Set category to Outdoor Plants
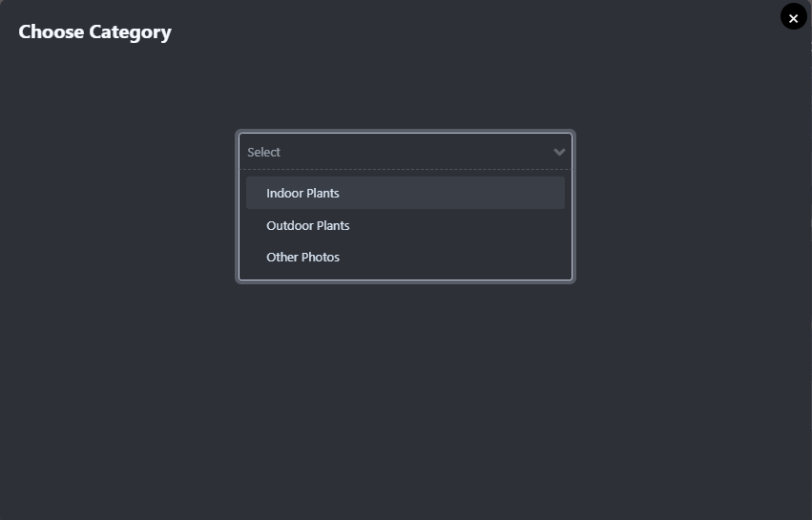The image size is (812, 520). tap(307, 226)
